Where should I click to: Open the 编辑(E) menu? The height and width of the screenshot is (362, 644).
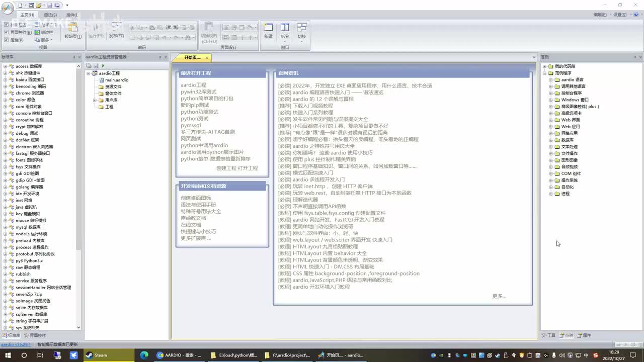[x=601, y=15]
